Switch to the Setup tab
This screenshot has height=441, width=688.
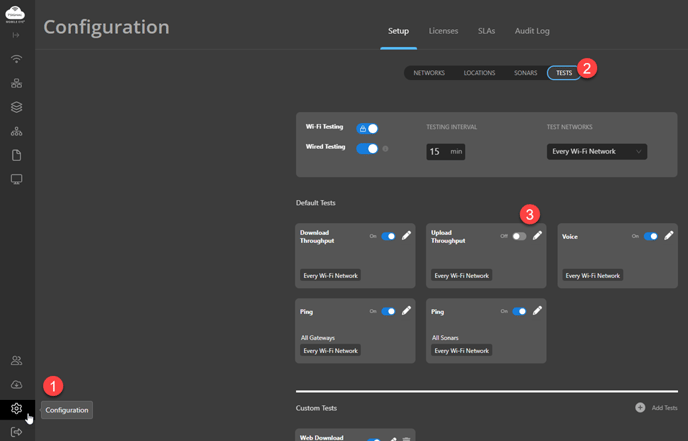398,31
